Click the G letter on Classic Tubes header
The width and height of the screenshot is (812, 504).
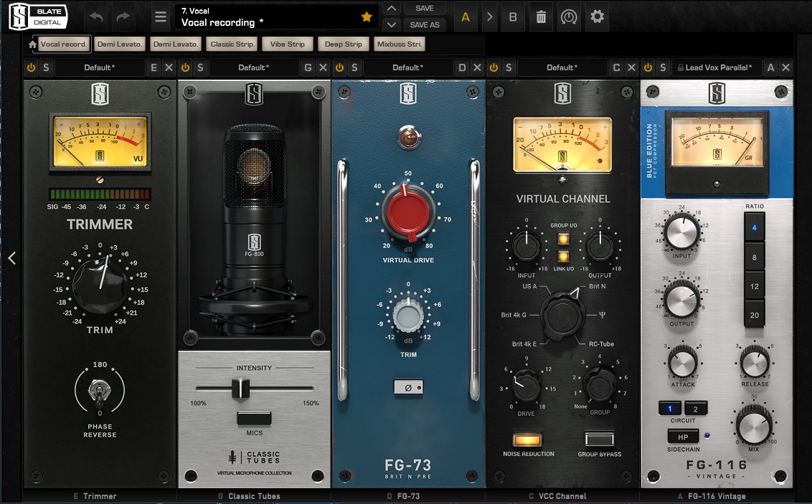tap(308, 67)
